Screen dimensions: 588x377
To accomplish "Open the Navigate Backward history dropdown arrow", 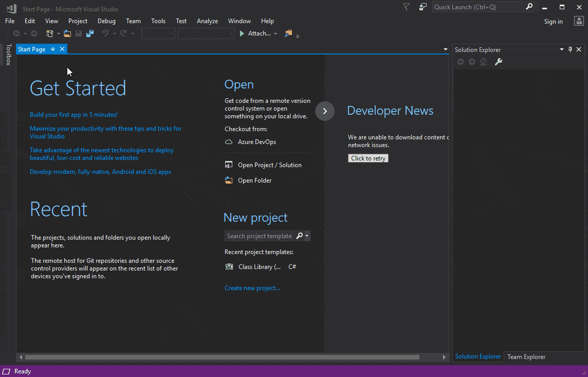I will pyautogui.click(x=25, y=34).
